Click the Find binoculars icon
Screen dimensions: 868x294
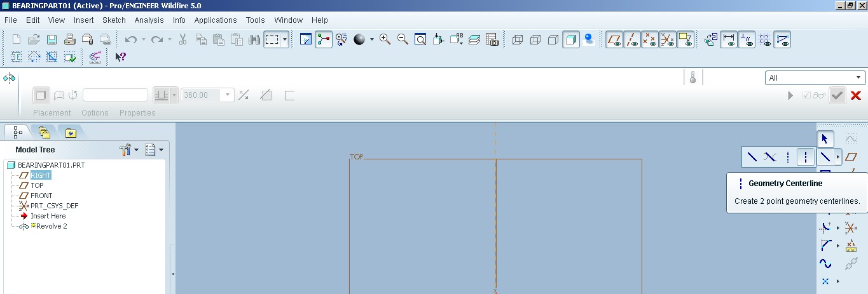click(254, 39)
